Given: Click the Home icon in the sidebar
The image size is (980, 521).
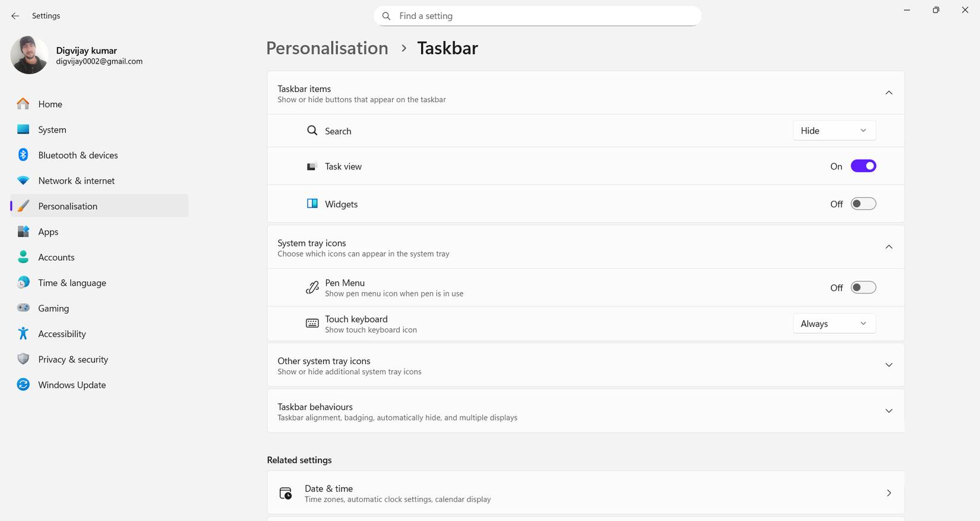Looking at the screenshot, I should click(x=23, y=104).
